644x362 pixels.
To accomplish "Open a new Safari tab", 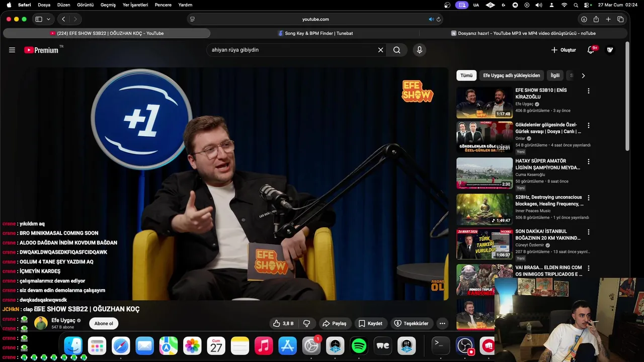I will tap(608, 19).
